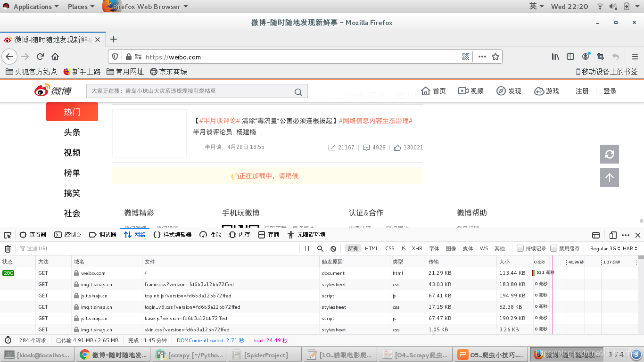Open the Weibo 首页 home link

pos(433,91)
